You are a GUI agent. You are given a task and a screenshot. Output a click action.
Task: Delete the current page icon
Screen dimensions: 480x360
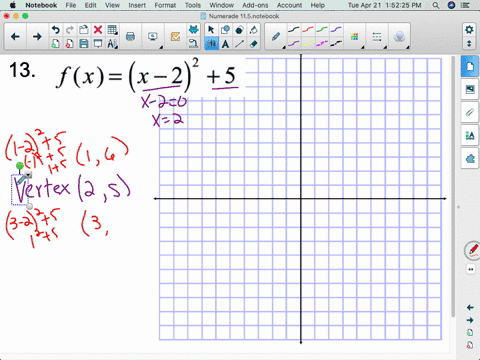point(70,44)
